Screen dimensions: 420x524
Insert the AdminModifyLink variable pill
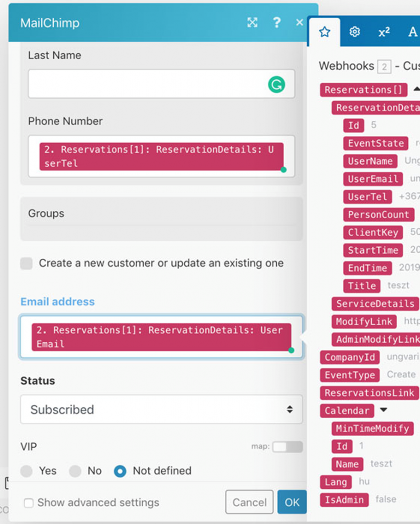(376, 339)
